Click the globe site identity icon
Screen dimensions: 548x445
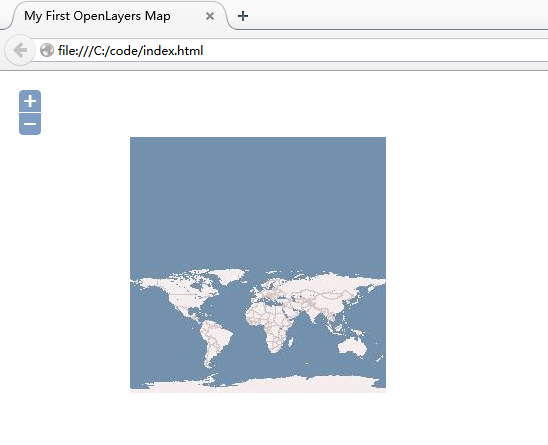click(x=46, y=50)
